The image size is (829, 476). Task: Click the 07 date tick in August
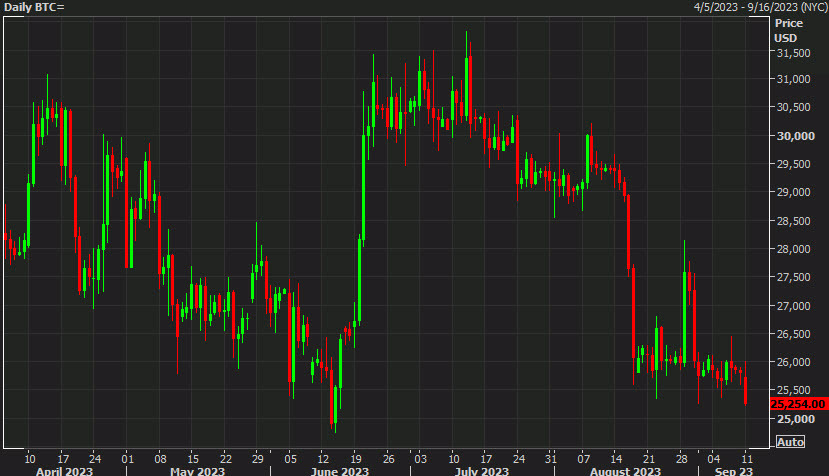[x=583, y=459]
